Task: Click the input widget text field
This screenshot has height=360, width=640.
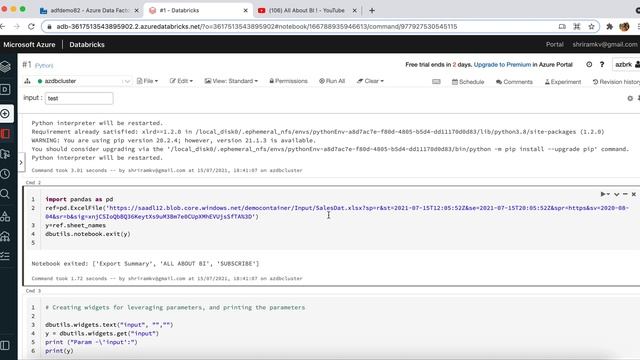Action: pos(79,98)
